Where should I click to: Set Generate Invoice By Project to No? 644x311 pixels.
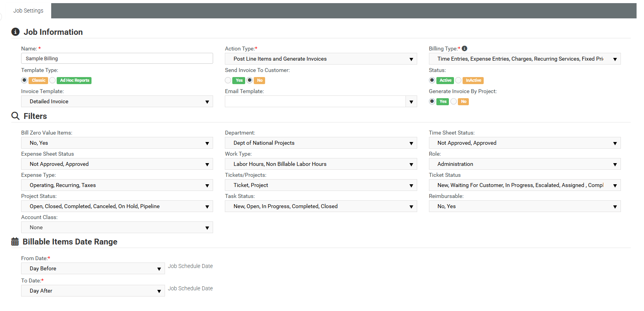point(454,101)
